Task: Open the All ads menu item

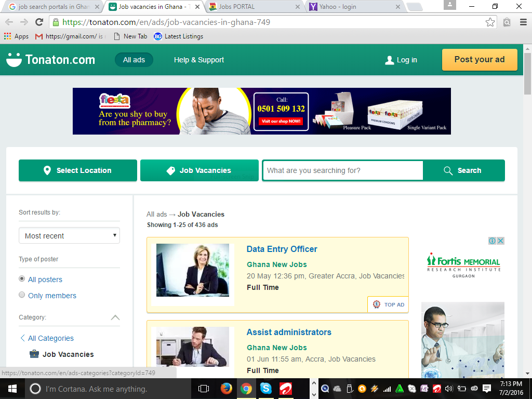Action: [134, 60]
